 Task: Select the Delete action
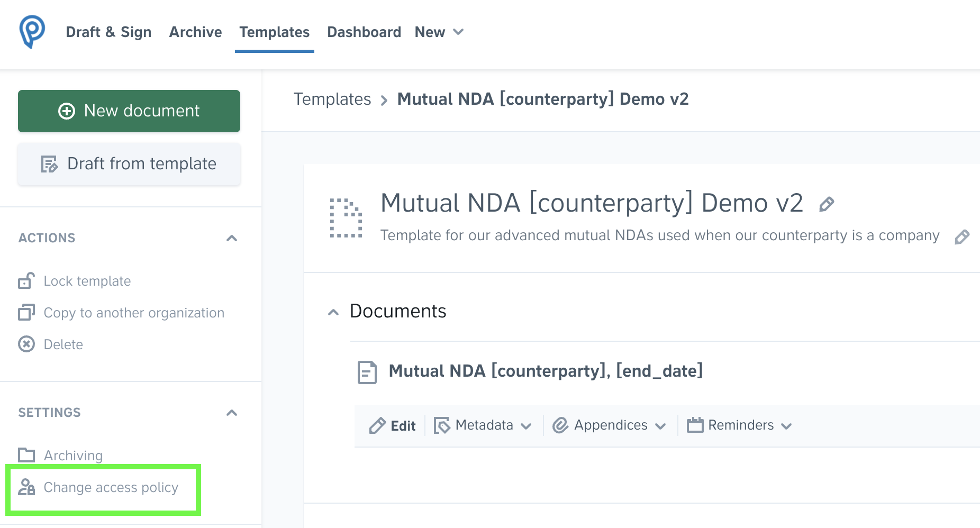coord(63,344)
